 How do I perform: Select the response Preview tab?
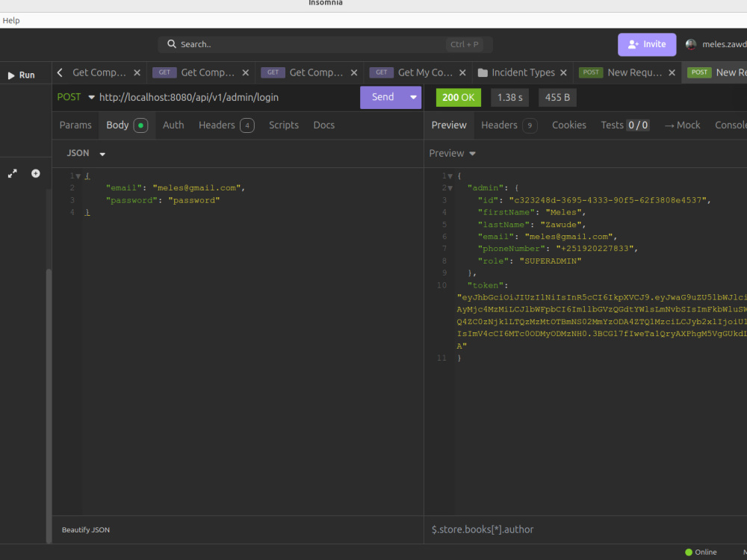(x=449, y=125)
